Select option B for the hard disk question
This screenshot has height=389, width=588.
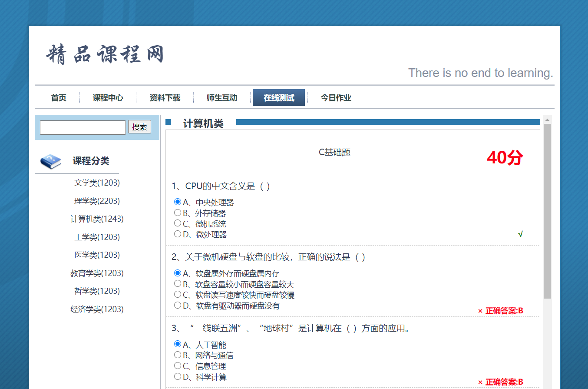tap(178, 283)
